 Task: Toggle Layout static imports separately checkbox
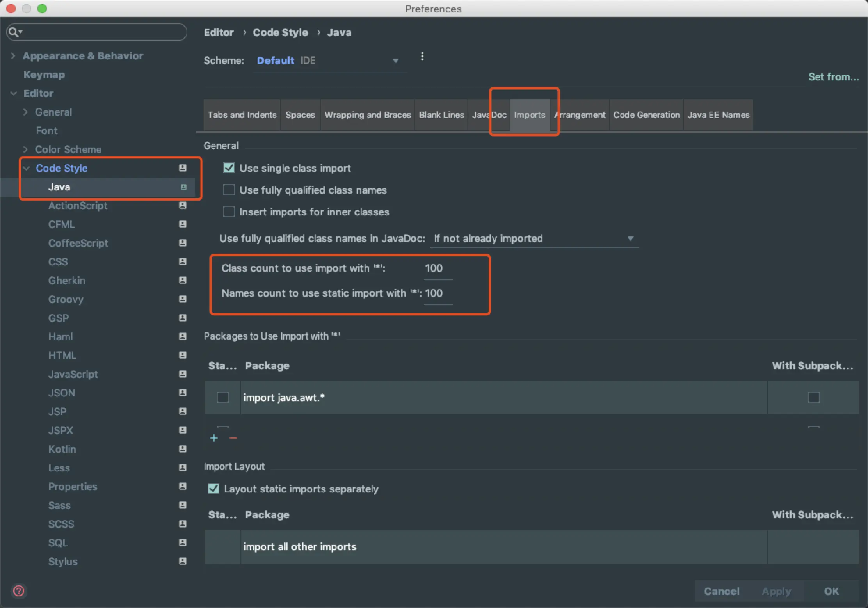coord(213,489)
